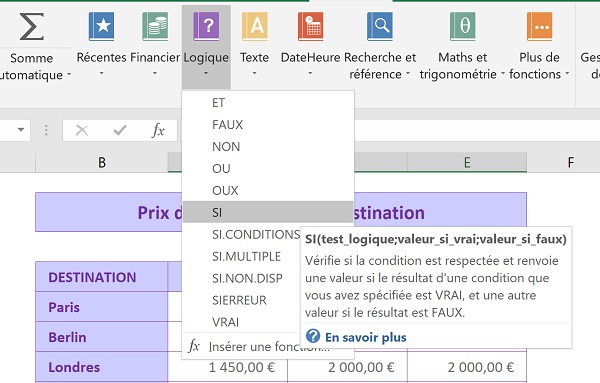Click the fx insert function icon in formula bar
600x383 pixels.
(x=158, y=131)
